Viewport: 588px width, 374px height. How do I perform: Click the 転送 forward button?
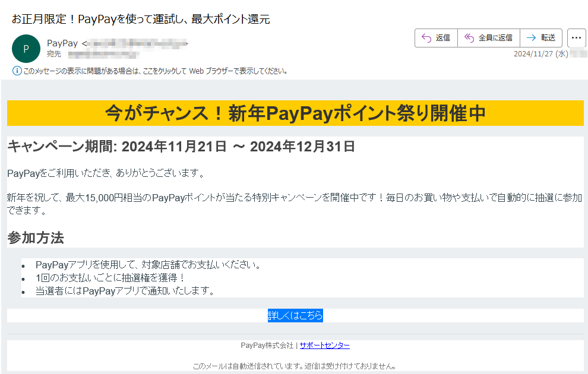tap(540, 38)
